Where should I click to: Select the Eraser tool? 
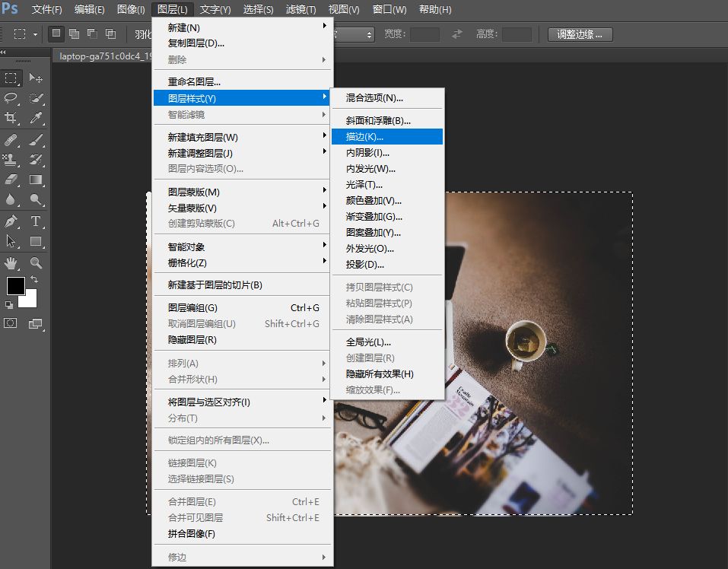11,180
